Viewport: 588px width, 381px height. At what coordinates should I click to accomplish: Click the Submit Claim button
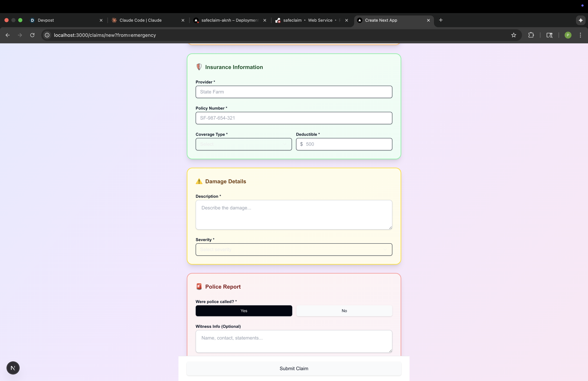[x=294, y=368]
